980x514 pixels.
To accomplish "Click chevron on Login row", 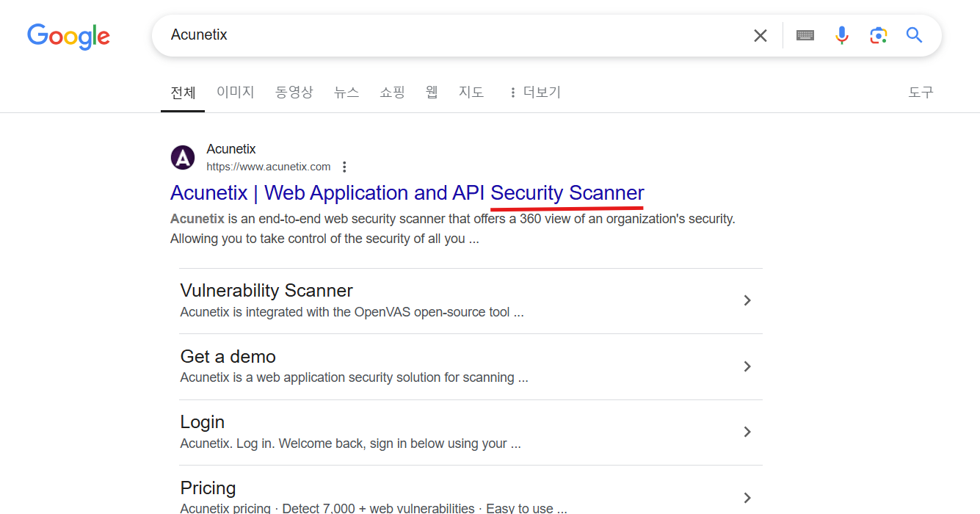I will (x=747, y=432).
